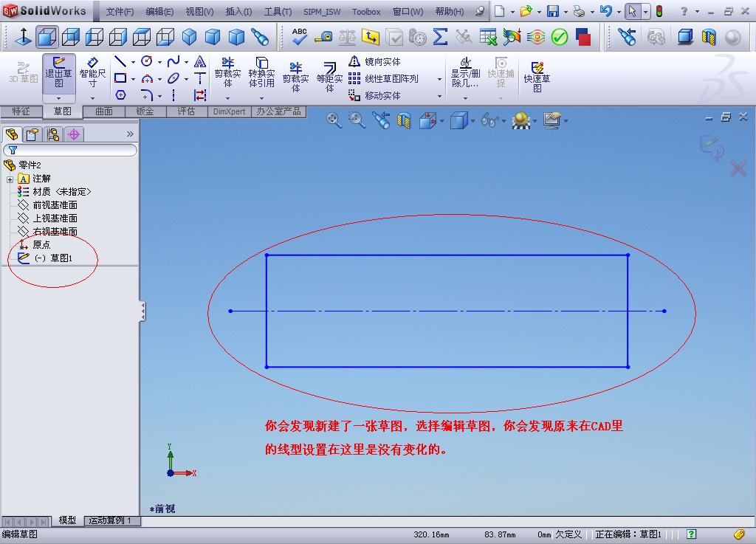
Task: Pin the menu bar with pushpin
Action: point(479,11)
